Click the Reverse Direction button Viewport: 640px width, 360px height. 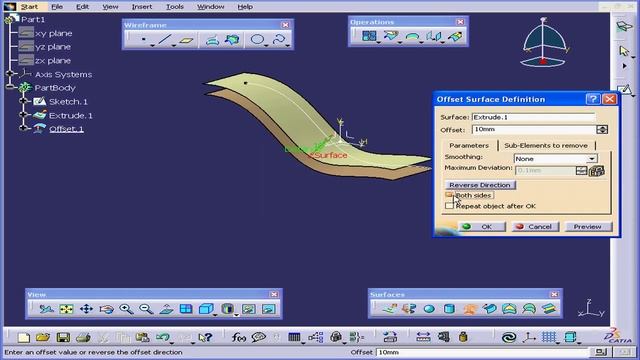coord(480,185)
